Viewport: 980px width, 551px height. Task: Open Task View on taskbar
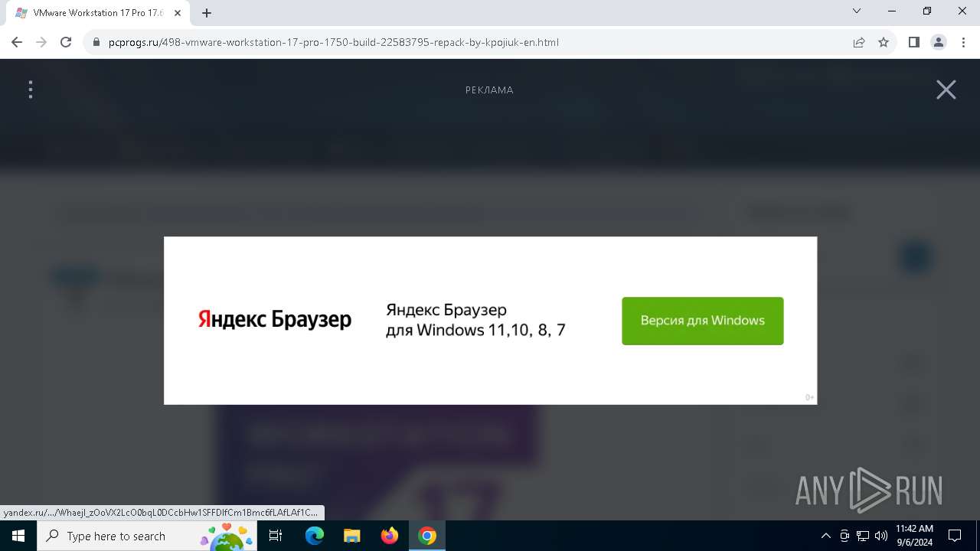click(x=276, y=536)
